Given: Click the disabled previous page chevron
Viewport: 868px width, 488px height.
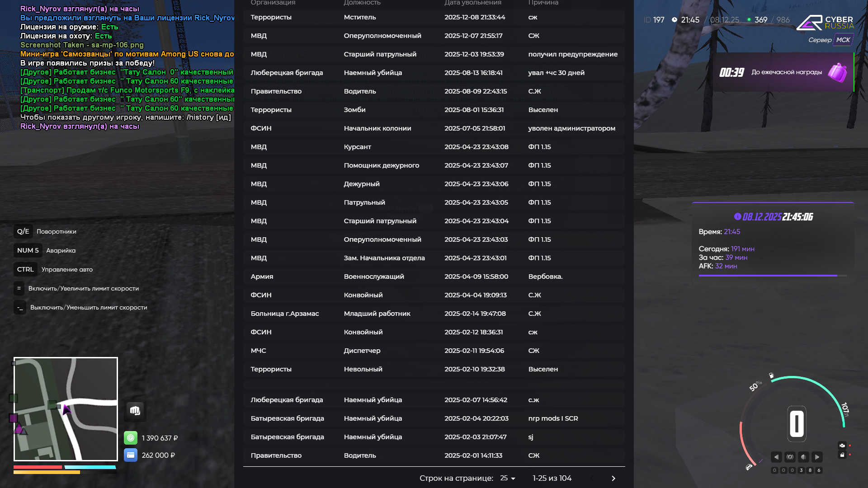Looking at the screenshot, I should click(x=592, y=478).
